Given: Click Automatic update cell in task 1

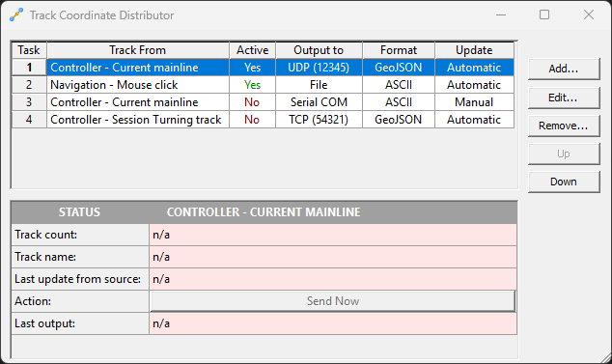Looking at the screenshot, I should tap(474, 68).
